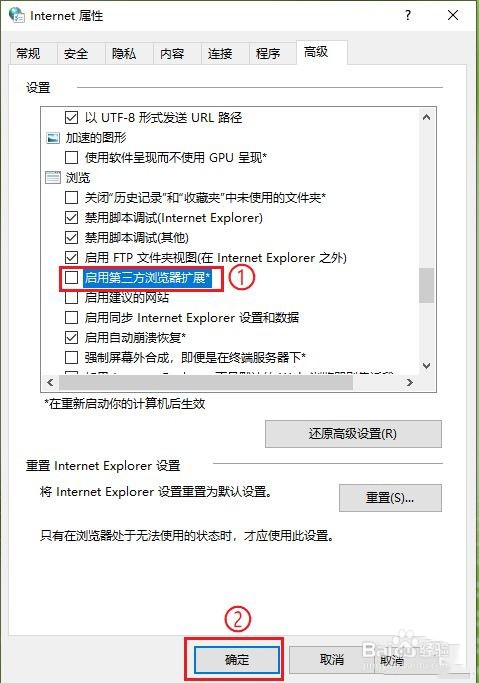Enable the 启用第三方浏览器扩展 checkbox

71,277
